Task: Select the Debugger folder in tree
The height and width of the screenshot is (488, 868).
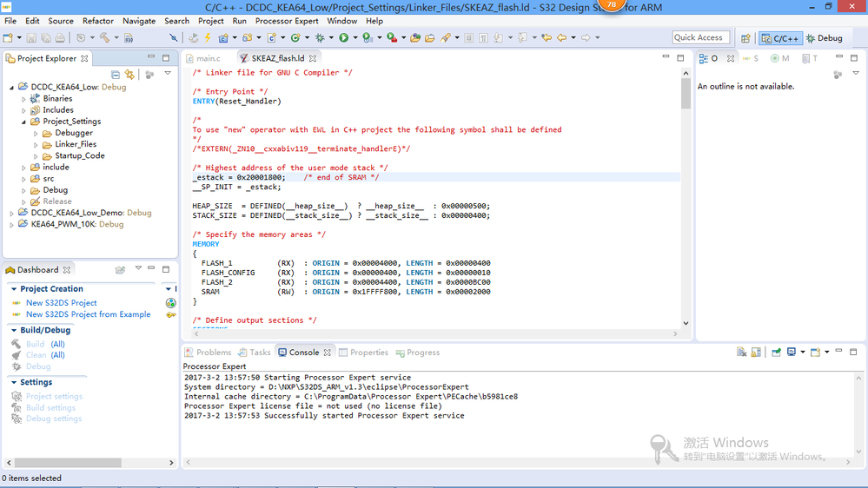Action: (x=74, y=133)
